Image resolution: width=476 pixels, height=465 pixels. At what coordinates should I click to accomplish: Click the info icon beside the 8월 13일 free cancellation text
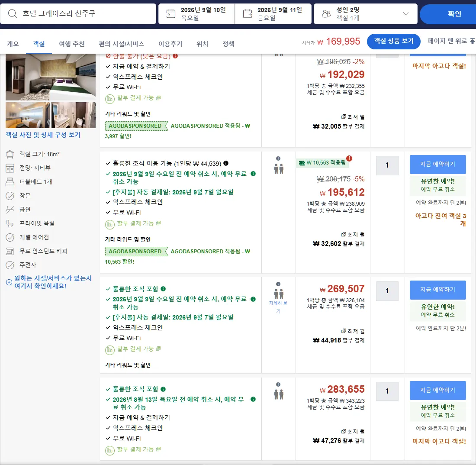(x=253, y=399)
